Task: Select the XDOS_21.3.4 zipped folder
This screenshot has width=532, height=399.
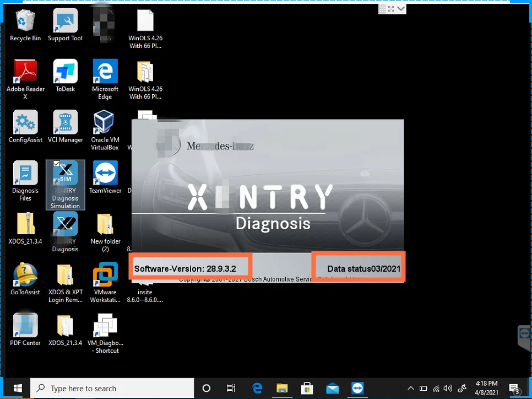Action: pyautogui.click(x=25, y=228)
